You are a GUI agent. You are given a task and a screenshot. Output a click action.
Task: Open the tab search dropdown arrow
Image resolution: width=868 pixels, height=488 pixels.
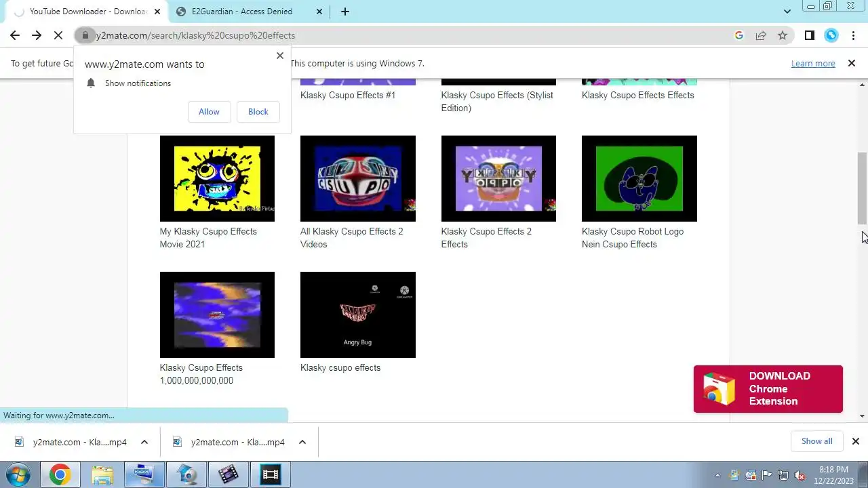click(787, 12)
